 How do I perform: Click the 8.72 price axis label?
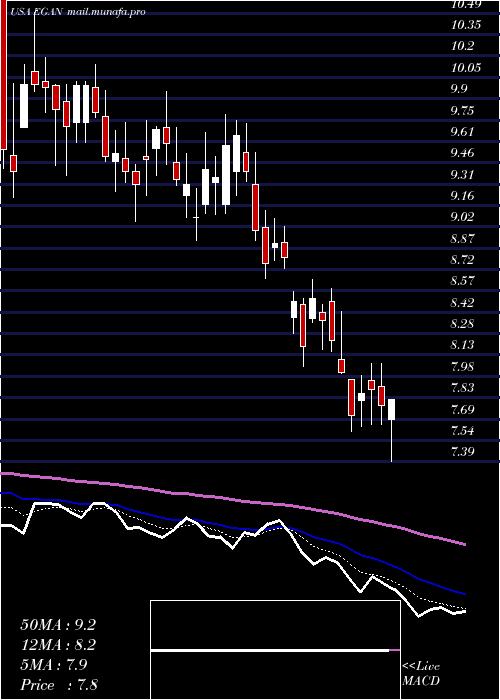tap(462, 260)
